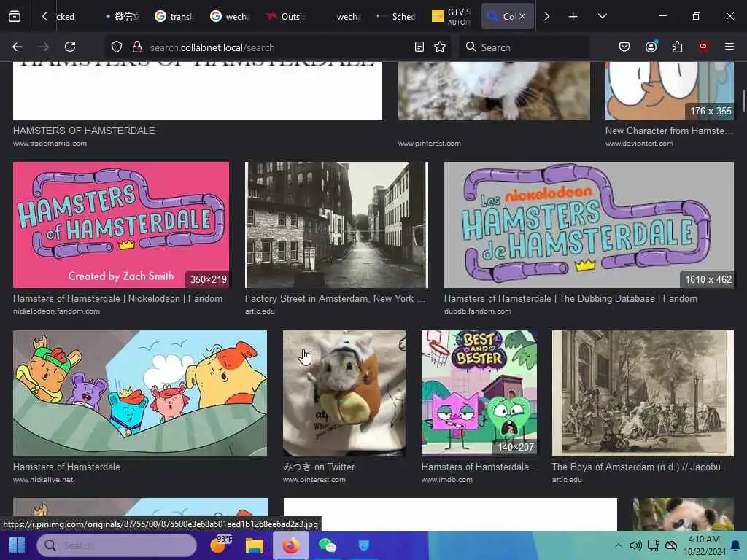Open Les Hamsters de Hamsterdale logo image
The image size is (747, 560).
(x=589, y=225)
